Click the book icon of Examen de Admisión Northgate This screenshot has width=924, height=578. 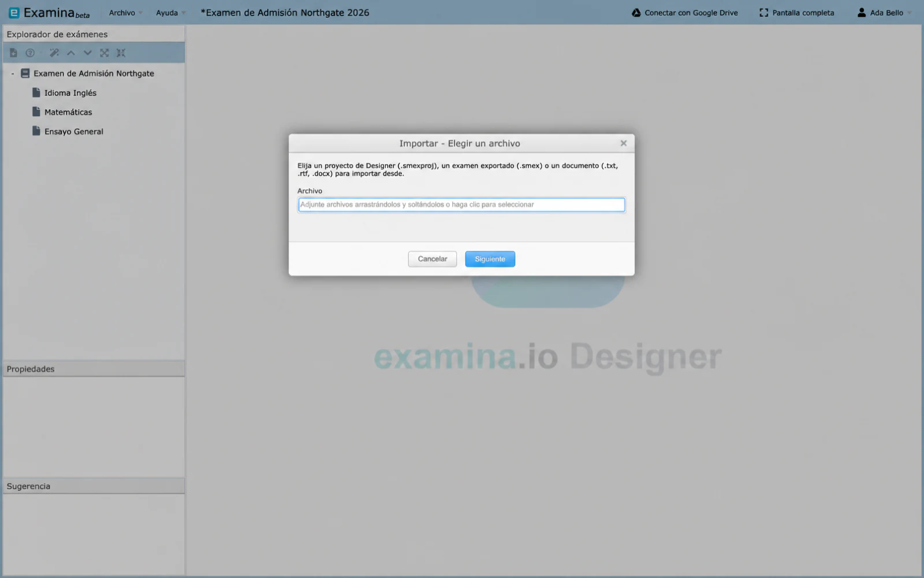(25, 73)
